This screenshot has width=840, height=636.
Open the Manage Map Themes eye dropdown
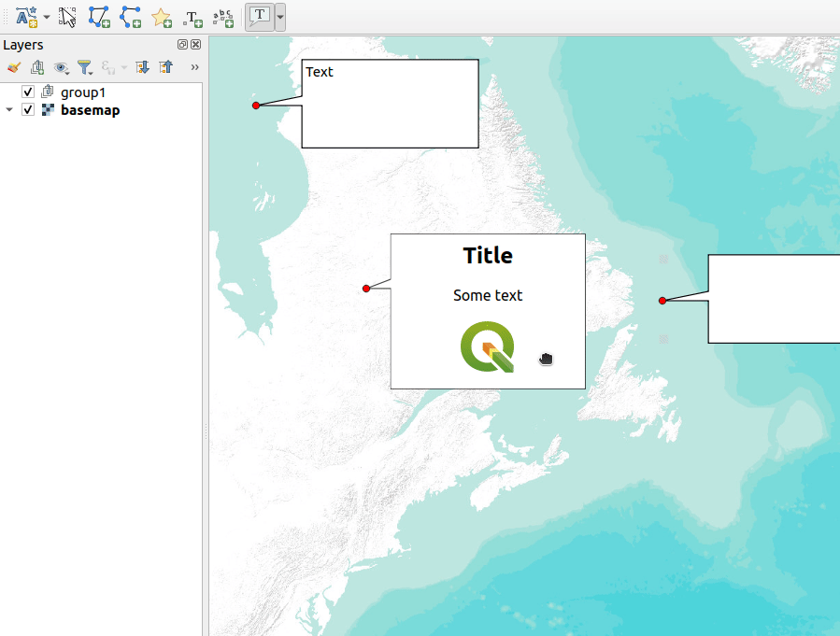(62, 67)
